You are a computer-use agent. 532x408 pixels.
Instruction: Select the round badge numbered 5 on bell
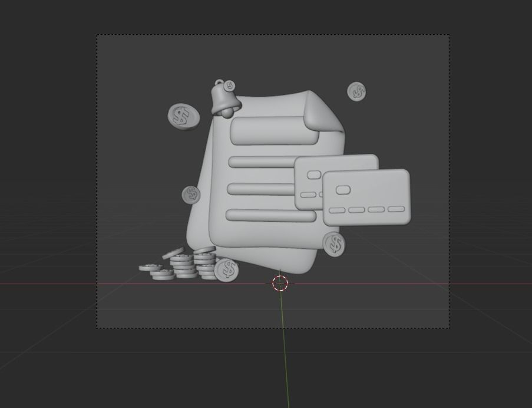230,86
